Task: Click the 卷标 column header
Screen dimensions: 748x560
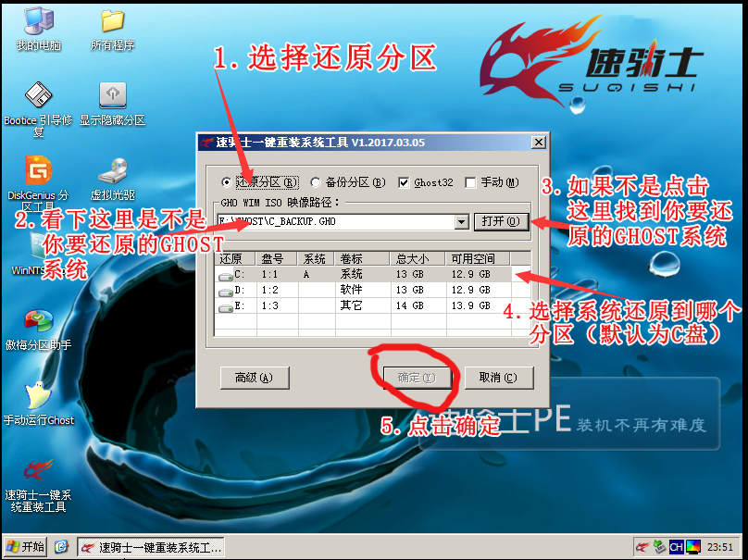Action: pyautogui.click(x=362, y=258)
